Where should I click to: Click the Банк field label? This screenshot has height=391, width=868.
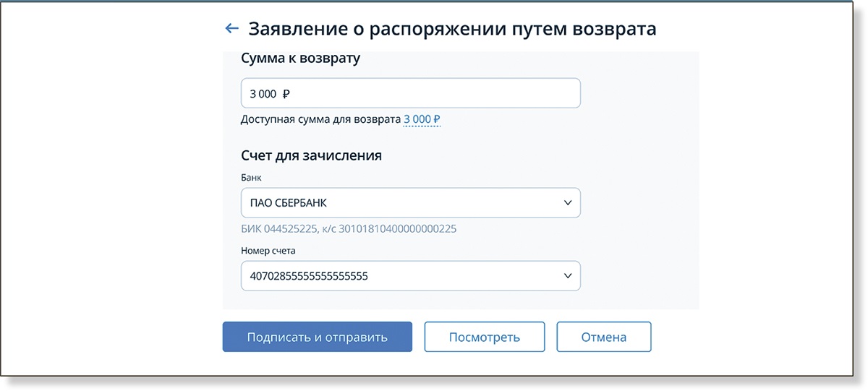tap(251, 177)
